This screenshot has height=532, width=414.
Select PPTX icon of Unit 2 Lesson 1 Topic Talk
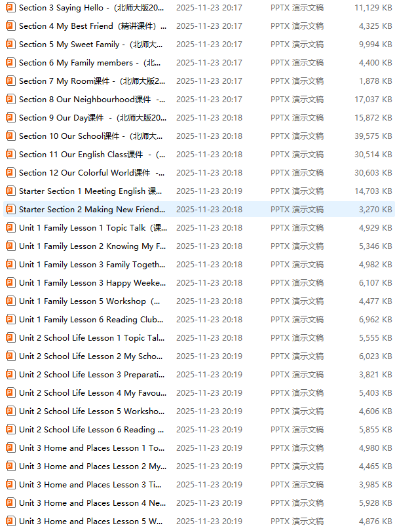point(10,338)
